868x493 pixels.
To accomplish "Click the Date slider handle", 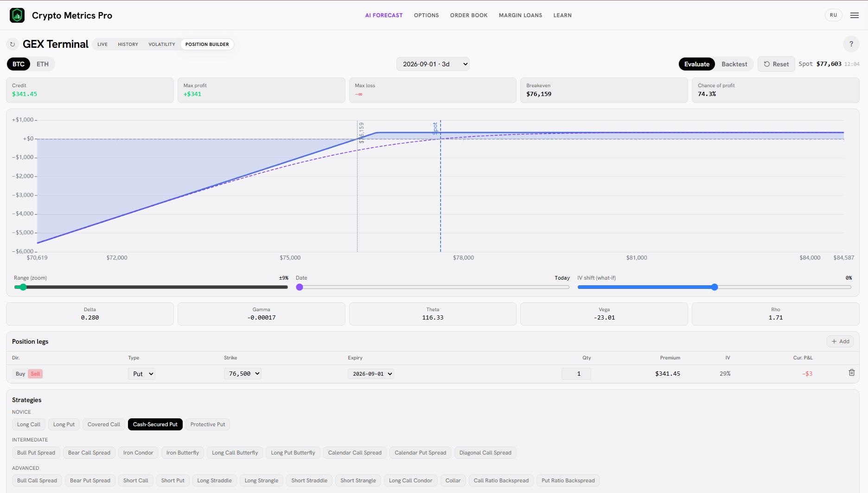I will (300, 287).
